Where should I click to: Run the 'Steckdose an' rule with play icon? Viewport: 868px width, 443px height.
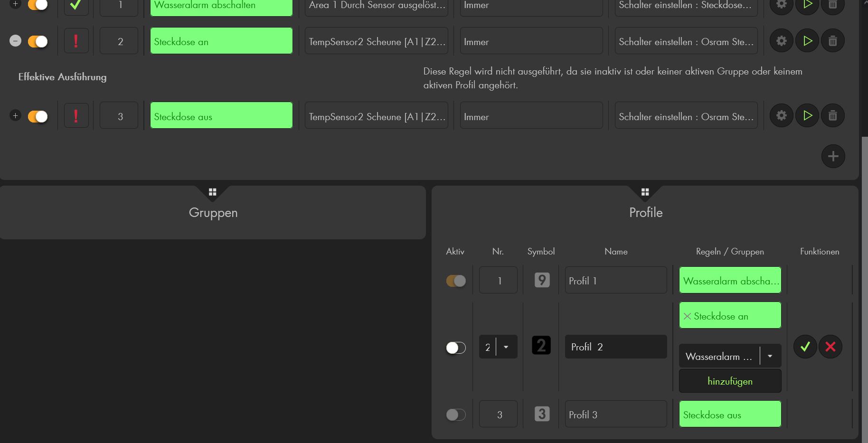point(807,41)
